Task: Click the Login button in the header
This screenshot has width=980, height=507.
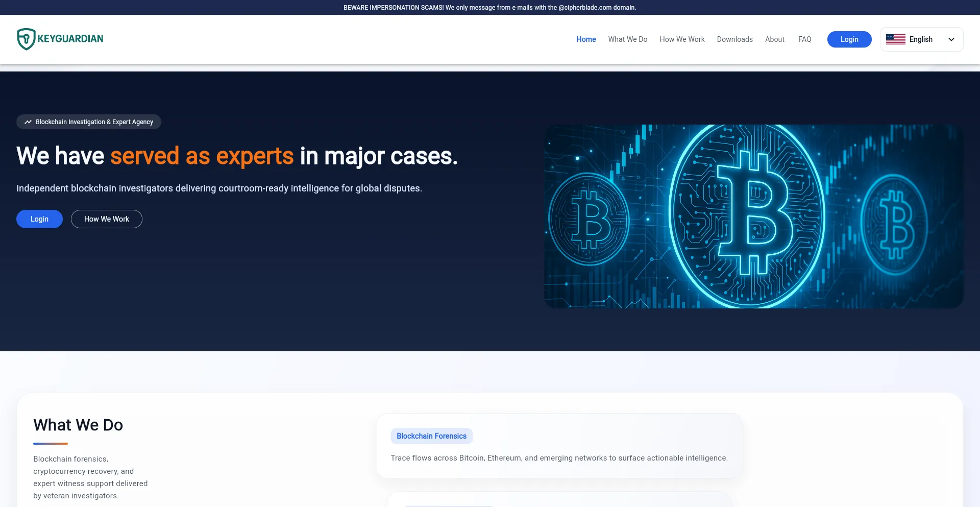Action: [x=849, y=39]
